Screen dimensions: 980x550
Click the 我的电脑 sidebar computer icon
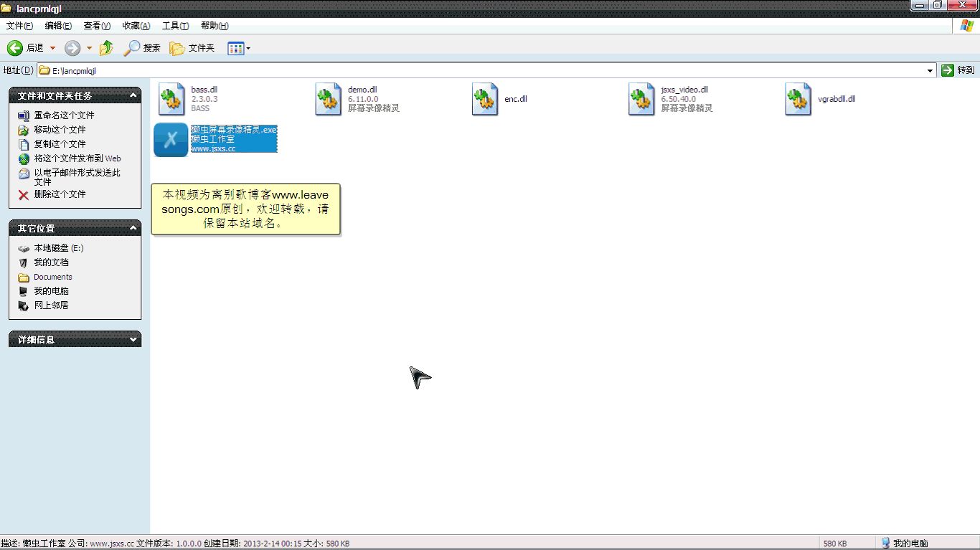click(24, 291)
